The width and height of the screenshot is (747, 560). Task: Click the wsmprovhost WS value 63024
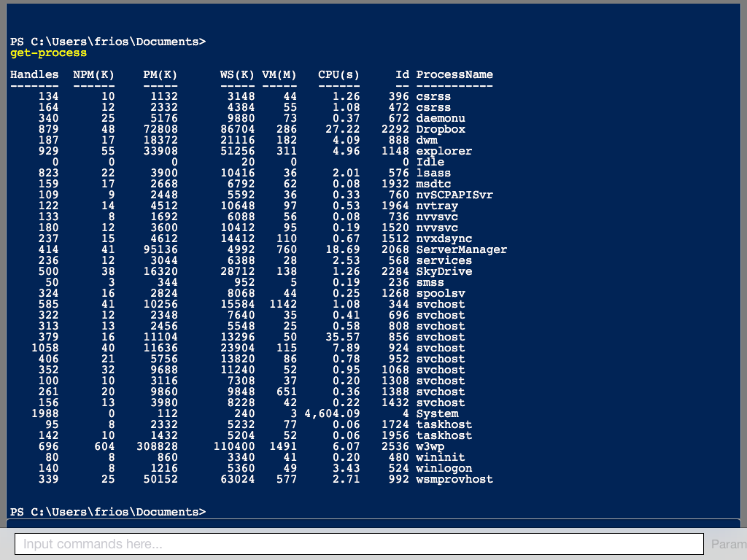(237, 480)
